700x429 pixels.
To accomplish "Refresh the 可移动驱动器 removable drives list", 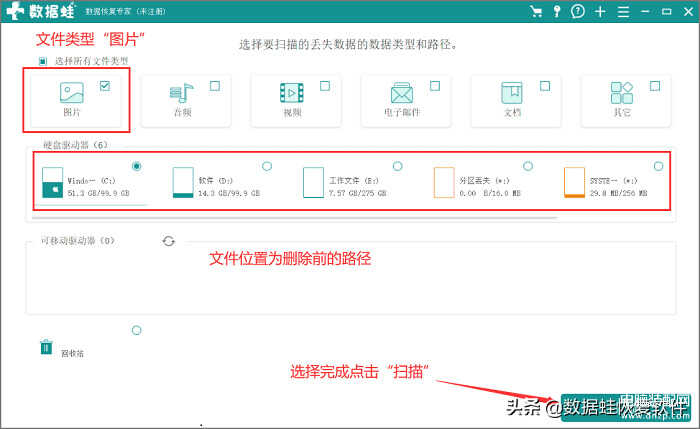I will (x=168, y=241).
